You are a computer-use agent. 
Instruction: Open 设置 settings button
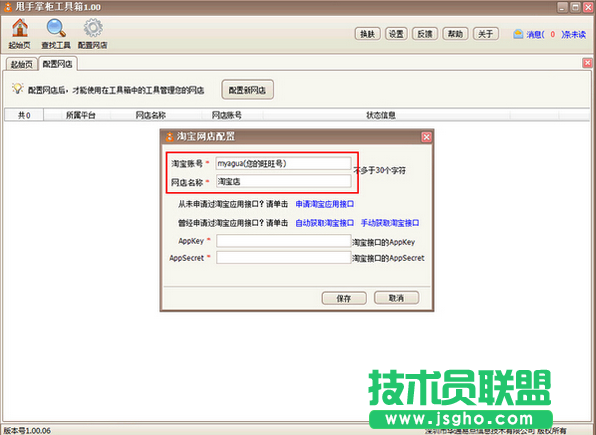pyautogui.click(x=396, y=34)
